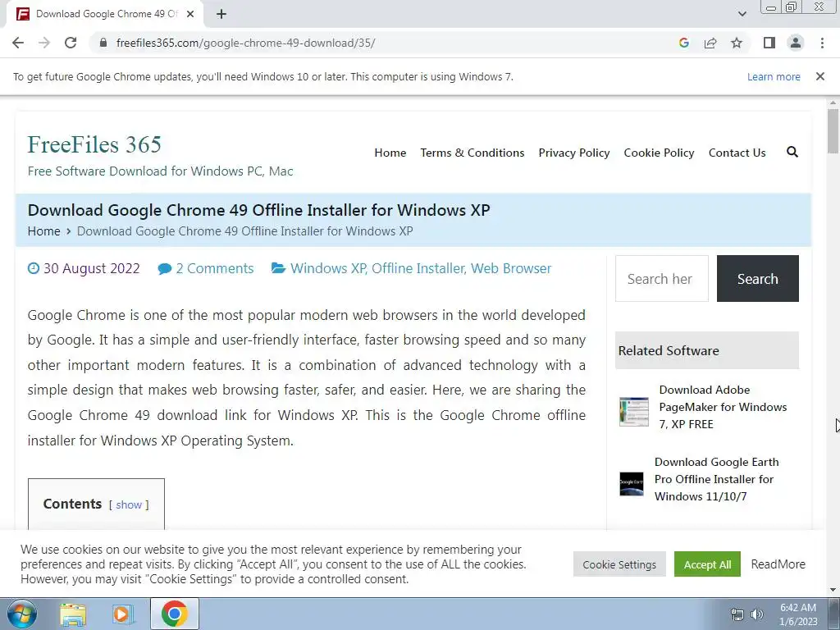Click Learn more in the update info bar
840x630 pixels.
pyautogui.click(x=774, y=76)
